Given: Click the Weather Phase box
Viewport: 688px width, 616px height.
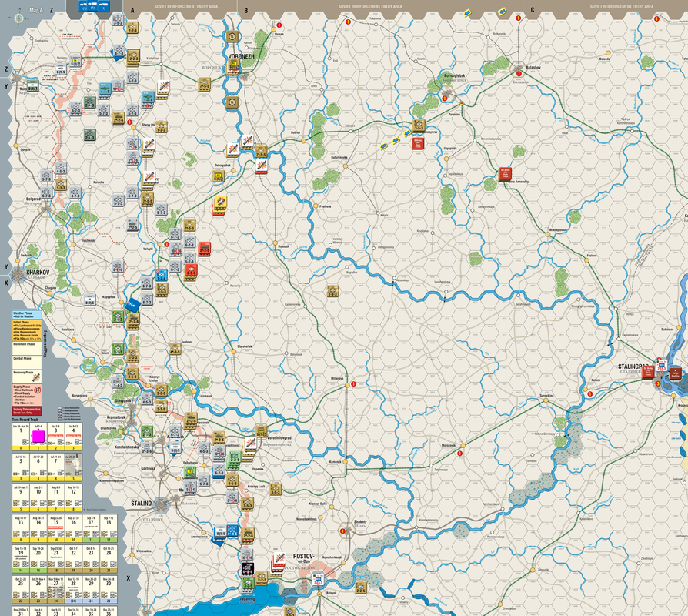Looking at the screenshot, I should pos(27,315).
